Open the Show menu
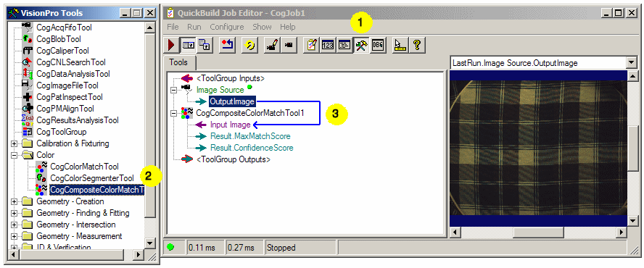The image size is (644, 268). point(262,27)
